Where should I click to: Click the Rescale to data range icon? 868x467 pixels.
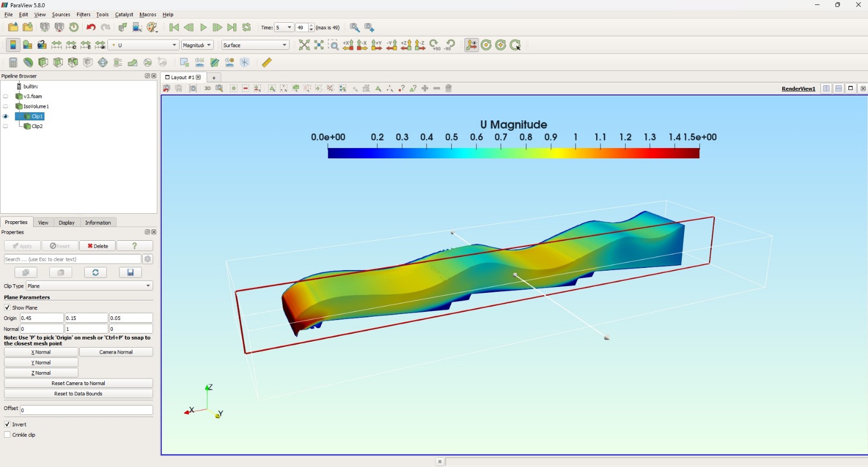pyautogui.click(x=56, y=46)
